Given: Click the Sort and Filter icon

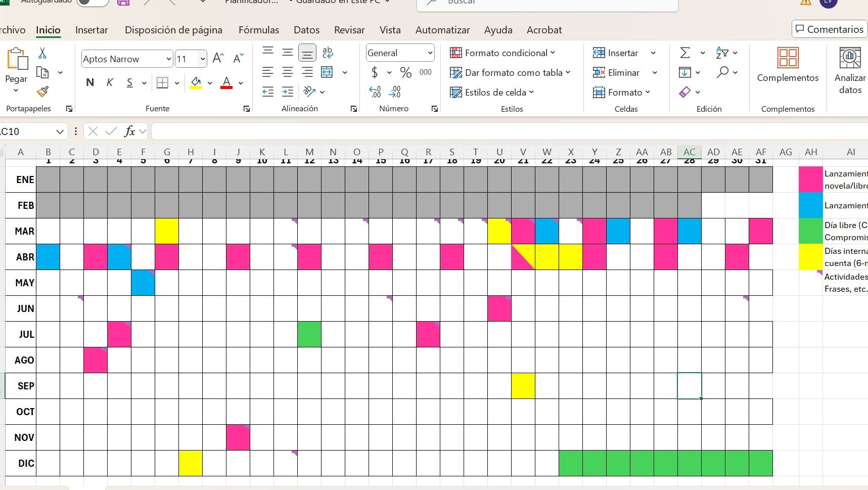Looking at the screenshot, I should (722, 53).
